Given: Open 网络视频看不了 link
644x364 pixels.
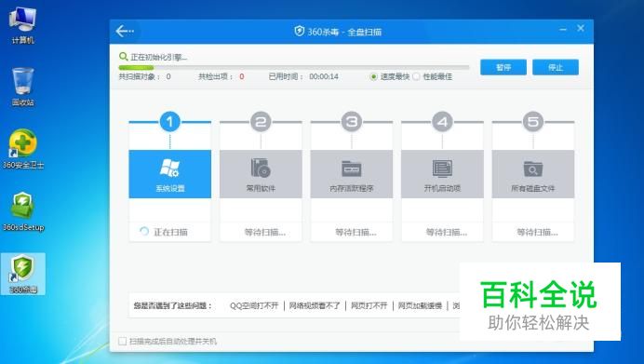Looking at the screenshot, I should point(315,305).
